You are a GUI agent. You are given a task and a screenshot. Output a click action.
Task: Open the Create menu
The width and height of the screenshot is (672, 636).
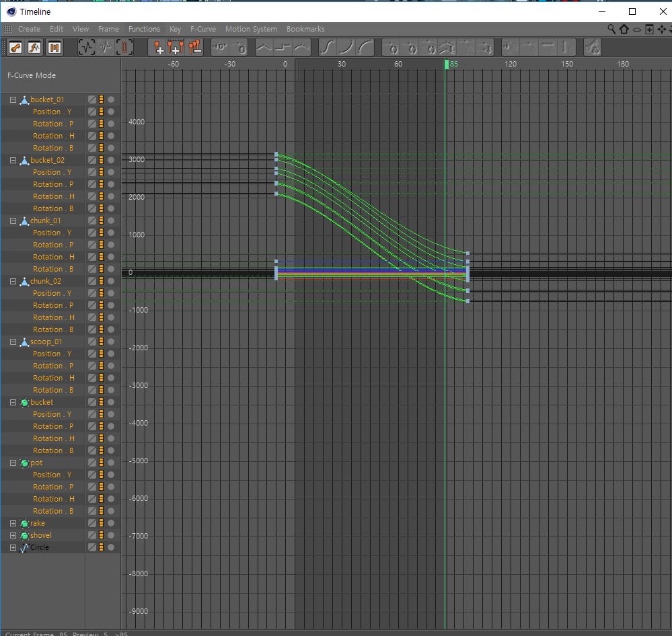[x=29, y=29]
